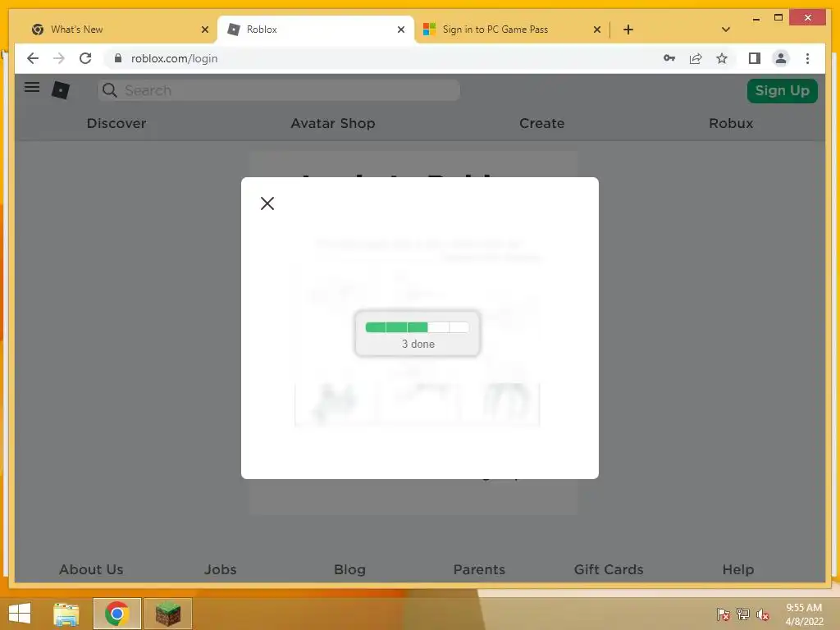Click the green captcha progress bar
The image size is (840, 630).
pyautogui.click(x=417, y=326)
